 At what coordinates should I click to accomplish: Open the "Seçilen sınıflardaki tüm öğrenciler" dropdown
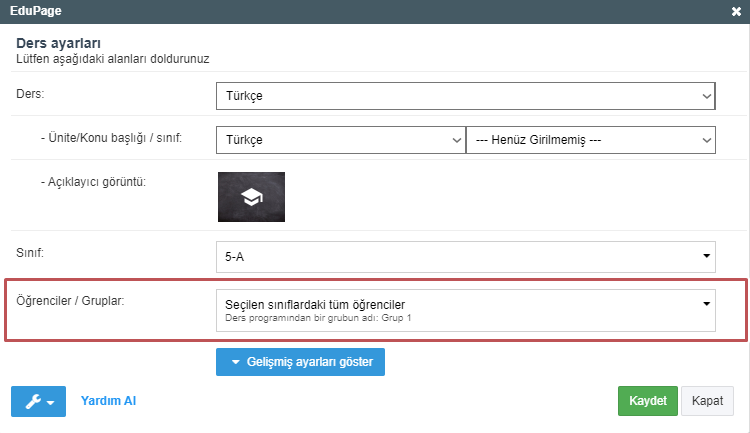click(x=465, y=310)
